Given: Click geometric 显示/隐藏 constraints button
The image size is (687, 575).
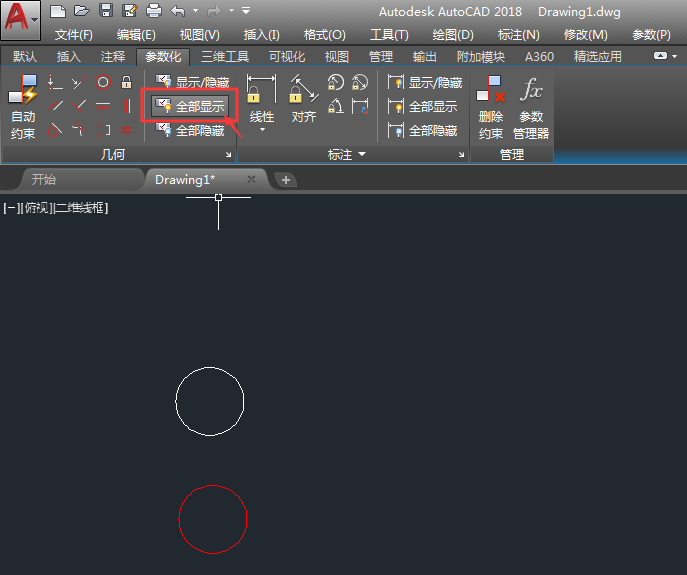Looking at the screenshot, I should pyautogui.click(x=192, y=82).
